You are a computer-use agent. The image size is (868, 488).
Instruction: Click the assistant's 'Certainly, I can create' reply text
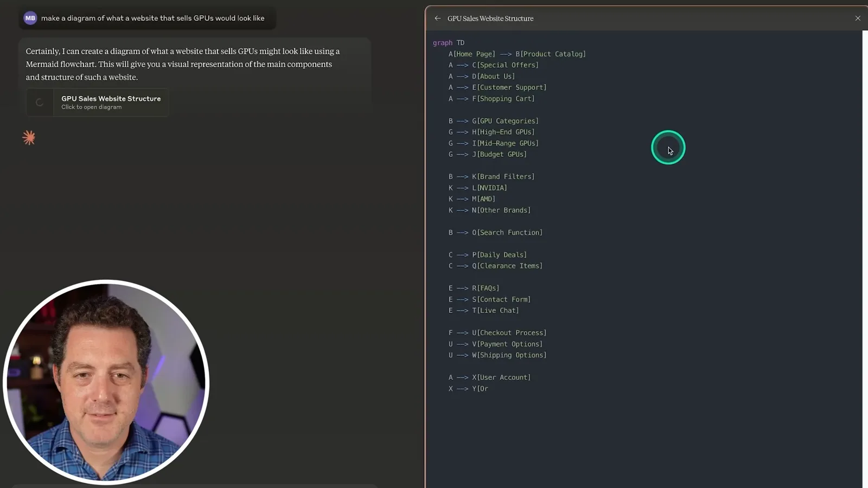click(183, 64)
